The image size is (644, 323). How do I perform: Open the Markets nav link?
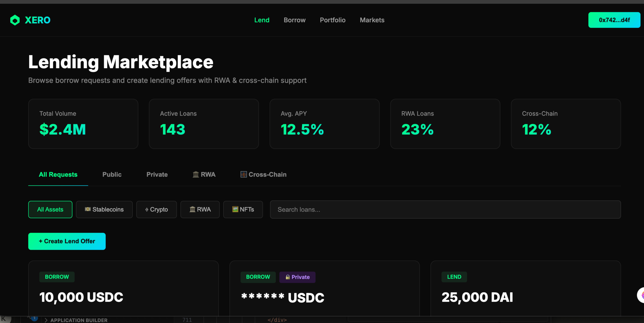click(372, 20)
